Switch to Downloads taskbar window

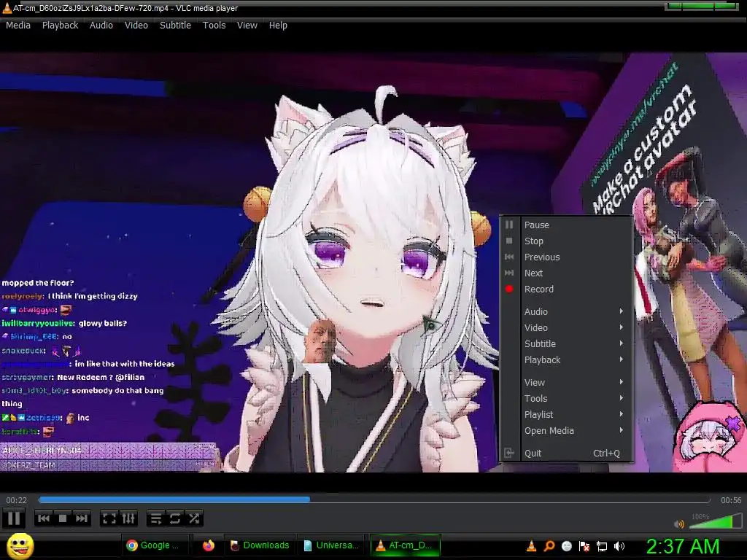coord(260,545)
